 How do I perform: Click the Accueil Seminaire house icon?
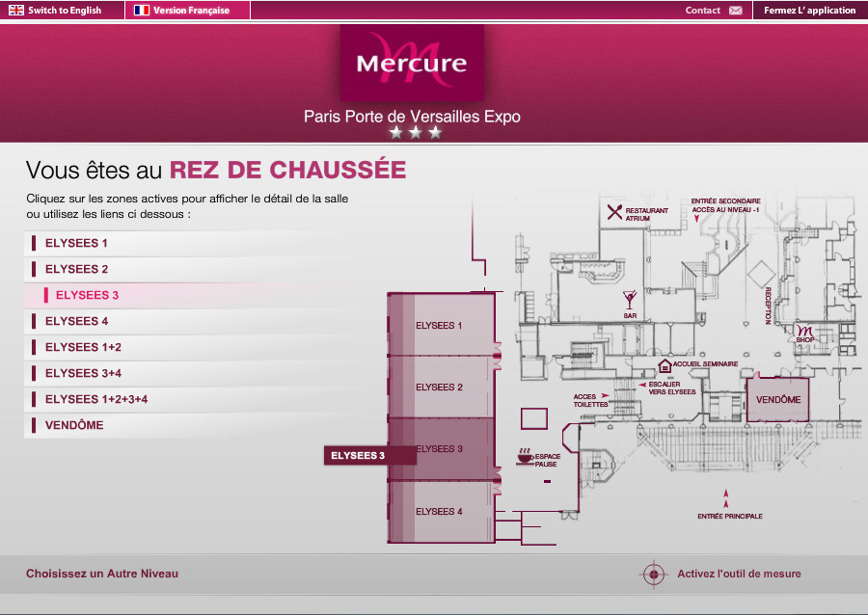tap(665, 365)
